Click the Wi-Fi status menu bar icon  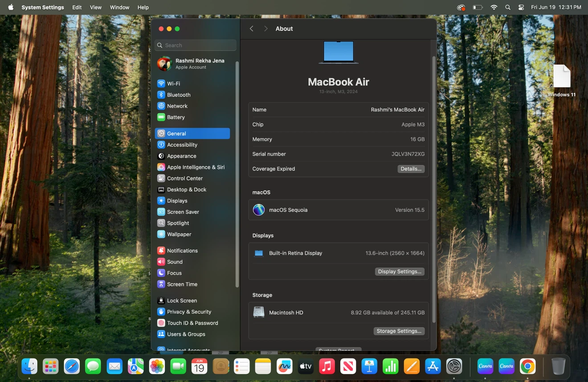click(x=494, y=7)
